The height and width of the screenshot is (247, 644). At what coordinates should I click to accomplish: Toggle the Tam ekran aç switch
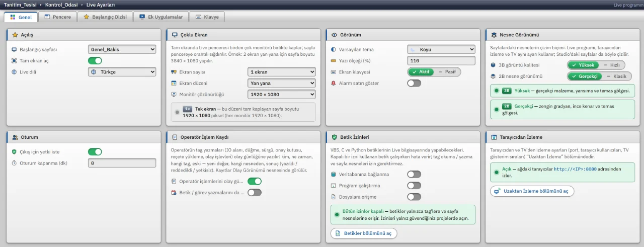click(95, 61)
